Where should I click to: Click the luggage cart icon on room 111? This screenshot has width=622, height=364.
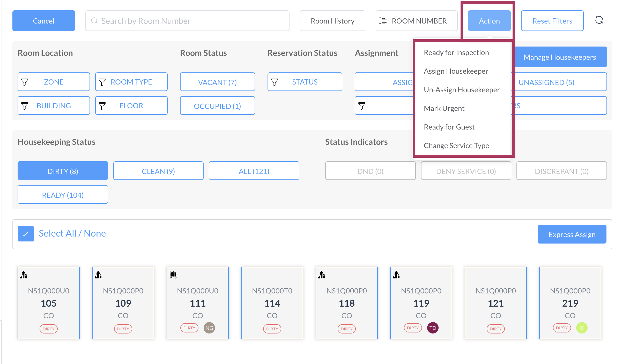pyautogui.click(x=173, y=275)
